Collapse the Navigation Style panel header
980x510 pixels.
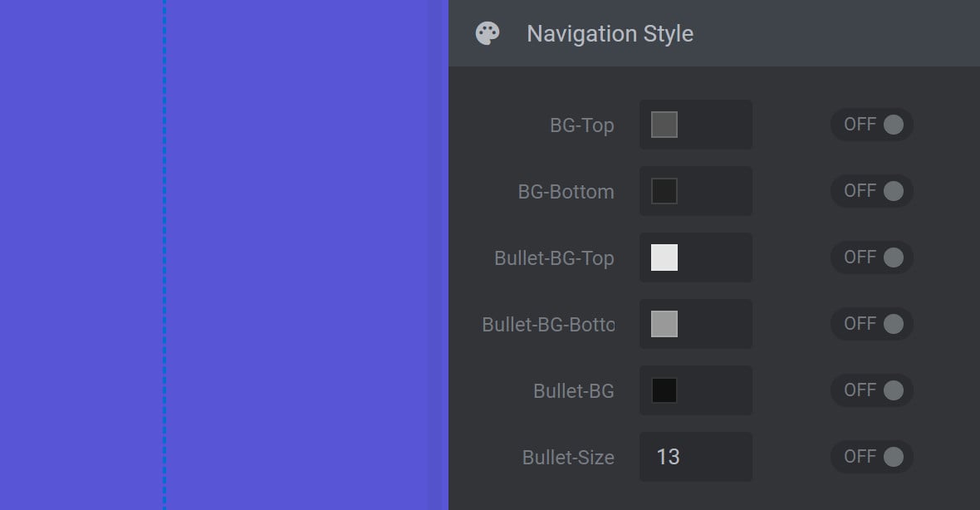tap(713, 33)
